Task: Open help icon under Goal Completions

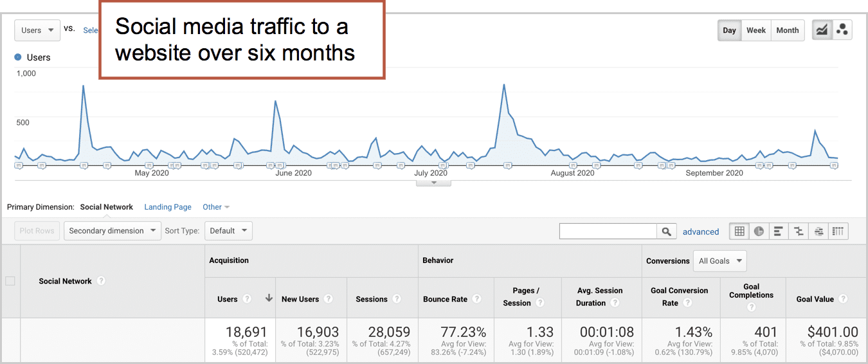Action: [x=752, y=307]
